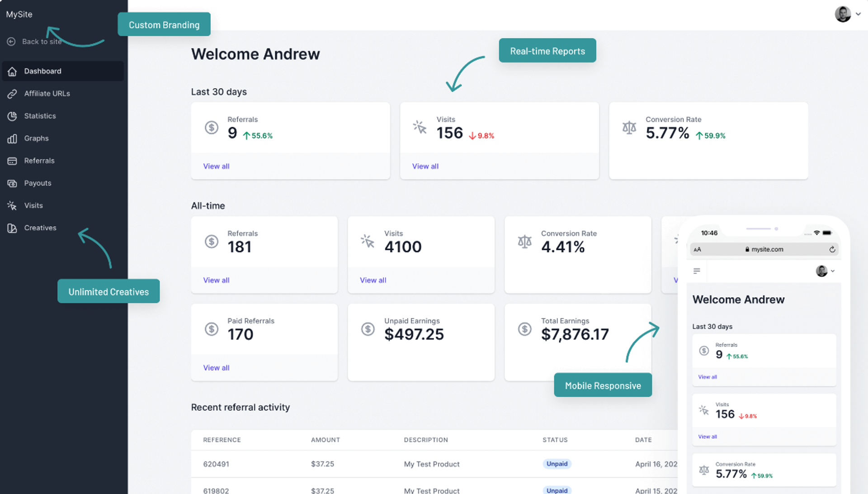Choose Payouts from the sidebar menu
The height and width of the screenshot is (494, 868).
coord(38,183)
